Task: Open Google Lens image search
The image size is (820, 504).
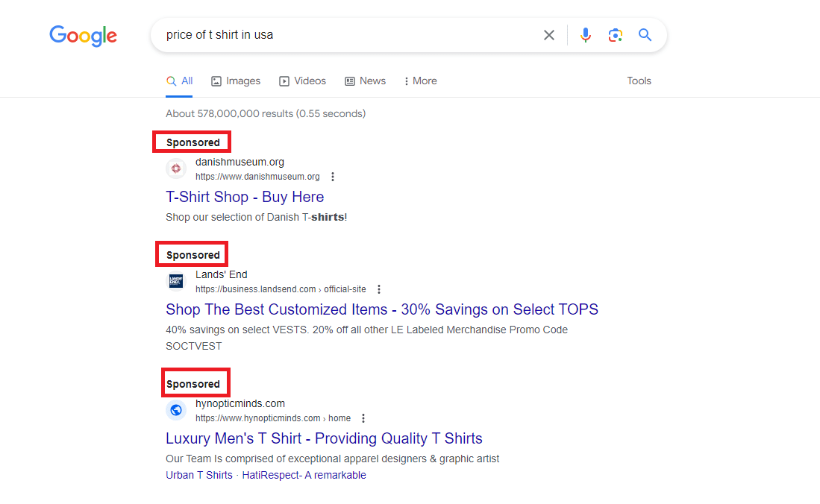Action: (x=615, y=35)
